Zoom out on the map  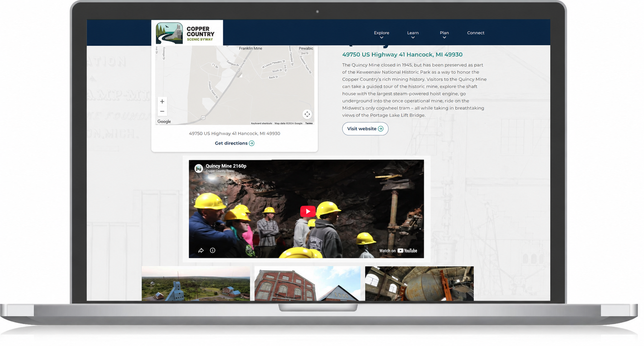point(162,111)
